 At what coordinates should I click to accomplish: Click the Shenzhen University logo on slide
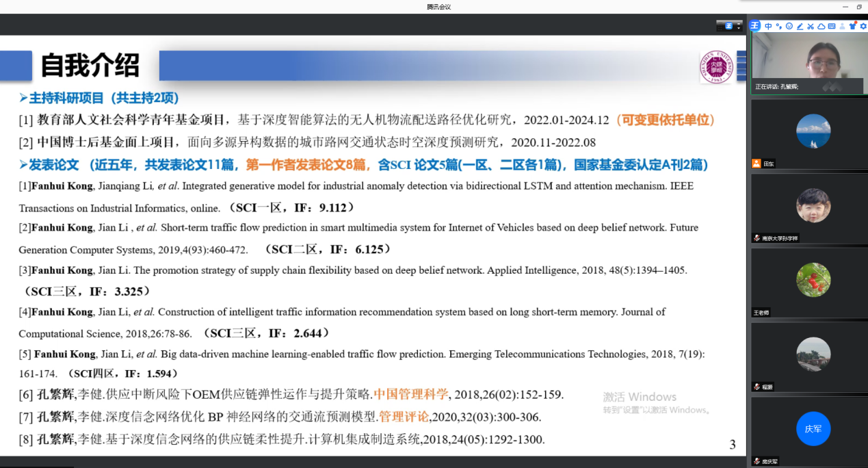click(716, 67)
